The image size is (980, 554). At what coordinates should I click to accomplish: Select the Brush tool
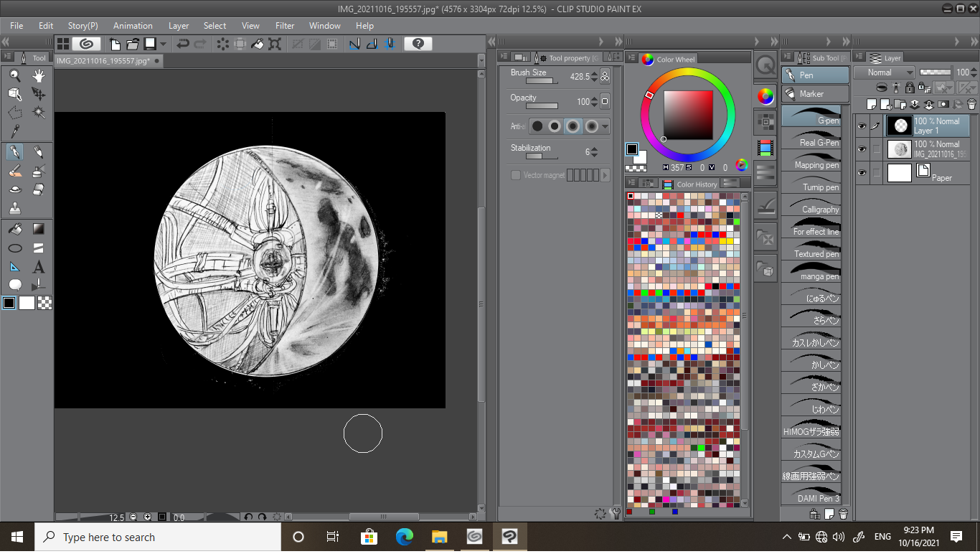point(15,171)
